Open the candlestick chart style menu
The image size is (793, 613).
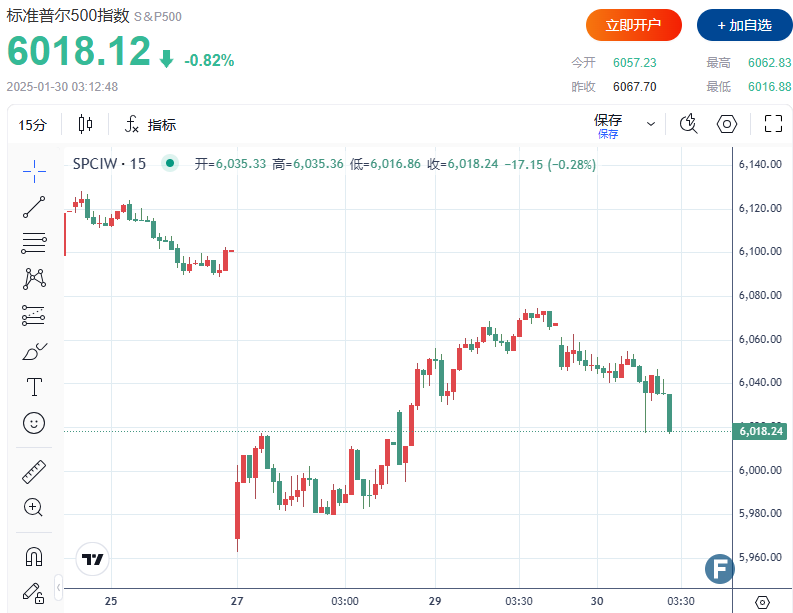coord(85,125)
